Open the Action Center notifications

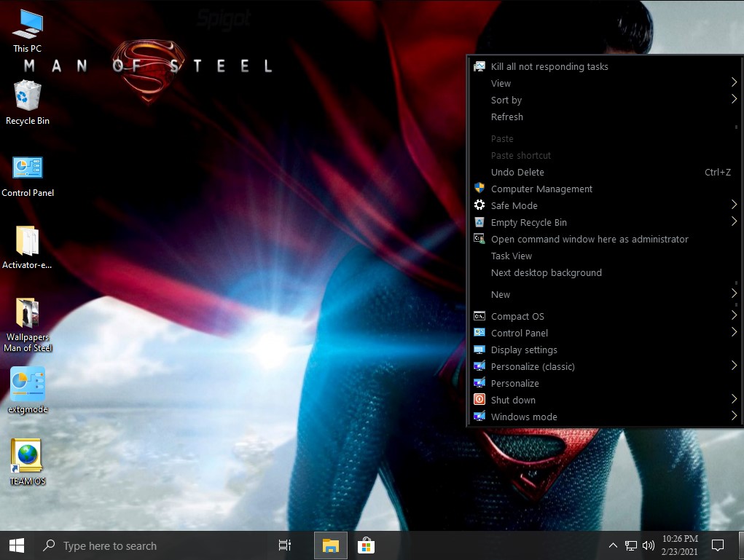click(x=718, y=545)
